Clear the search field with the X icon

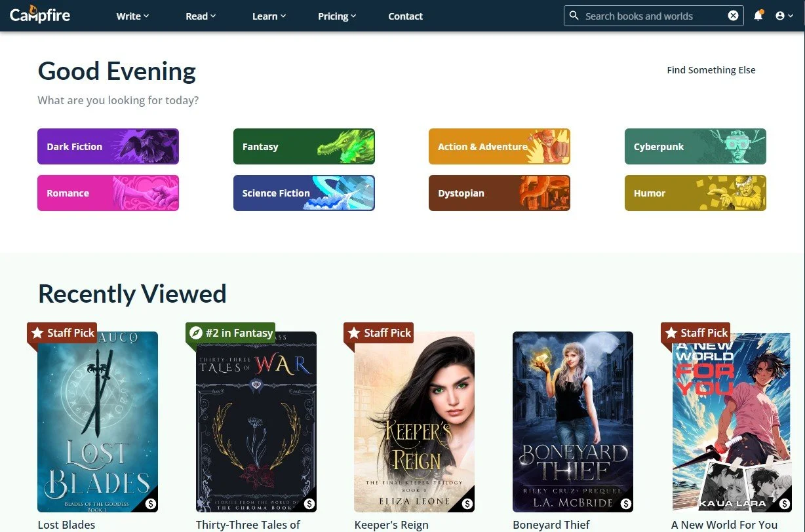(x=734, y=16)
